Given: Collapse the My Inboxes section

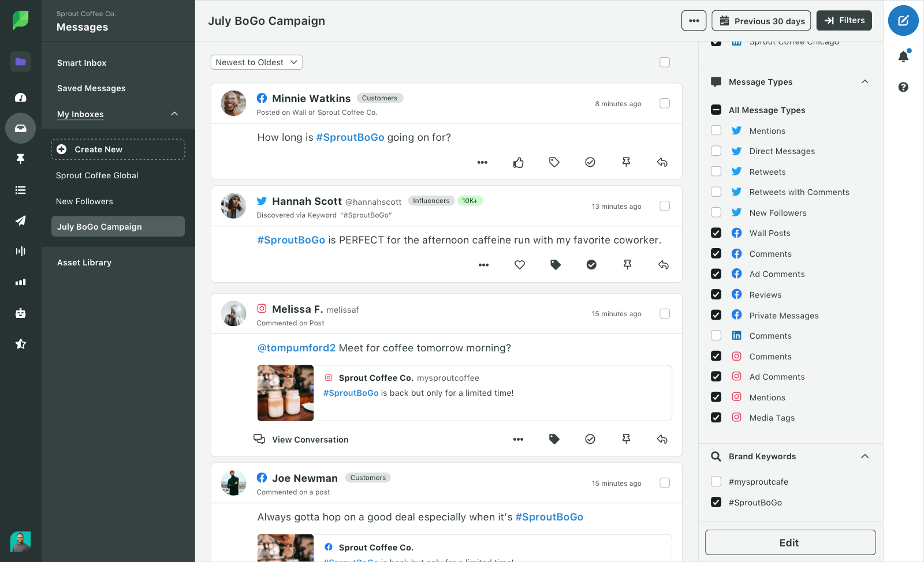Looking at the screenshot, I should pos(174,114).
